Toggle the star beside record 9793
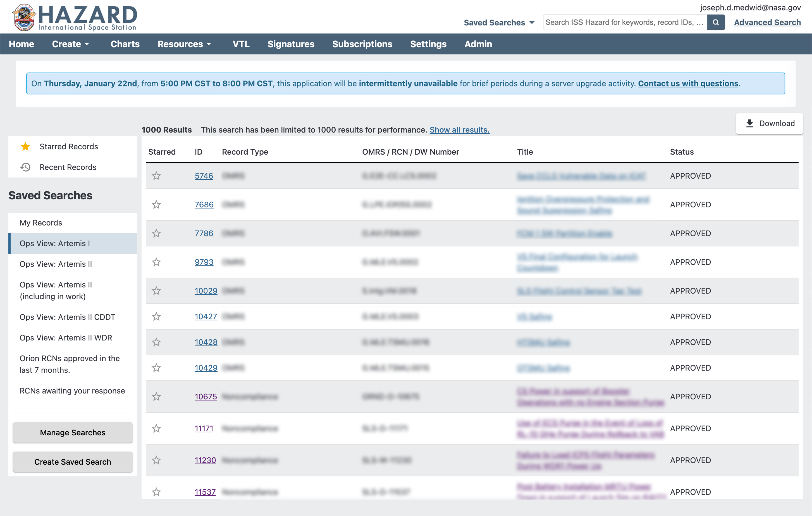 point(156,262)
